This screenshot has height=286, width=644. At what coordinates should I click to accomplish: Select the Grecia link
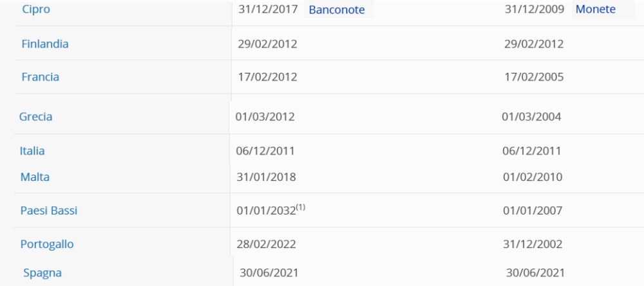(x=36, y=117)
